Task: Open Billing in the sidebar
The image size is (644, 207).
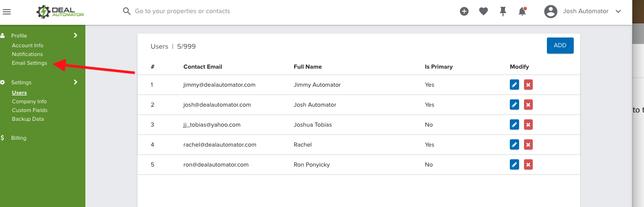Action: click(19, 138)
